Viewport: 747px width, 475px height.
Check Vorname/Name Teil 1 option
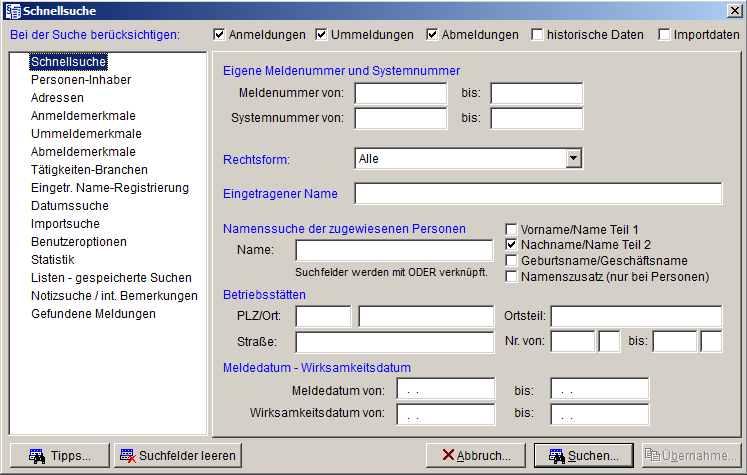click(512, 229)
